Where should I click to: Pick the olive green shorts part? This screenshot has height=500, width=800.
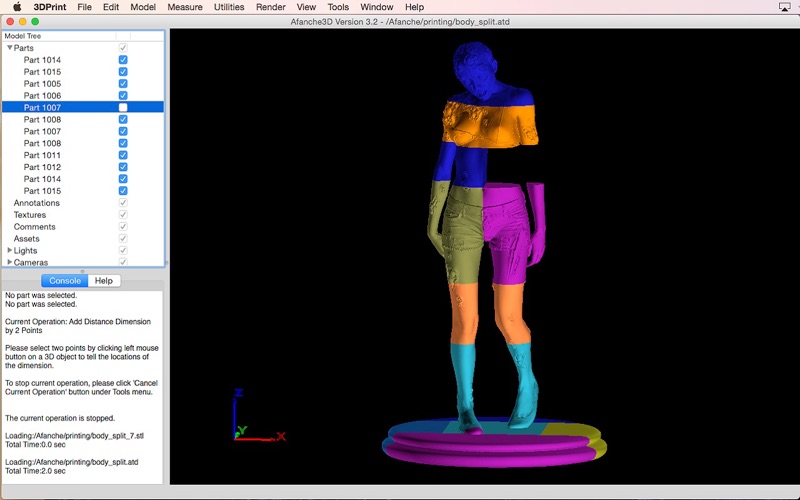pyautogui.click(x=464, y=235)
